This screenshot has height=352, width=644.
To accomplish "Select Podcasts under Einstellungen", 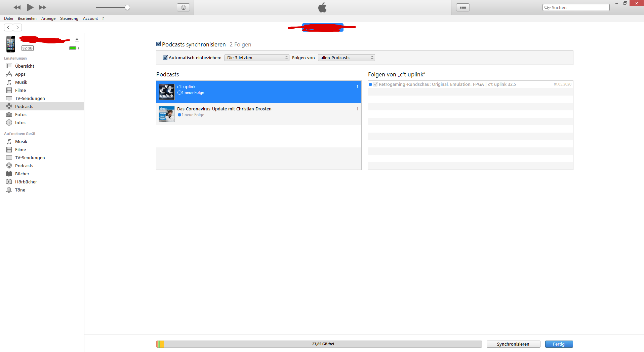I will 42,106.
